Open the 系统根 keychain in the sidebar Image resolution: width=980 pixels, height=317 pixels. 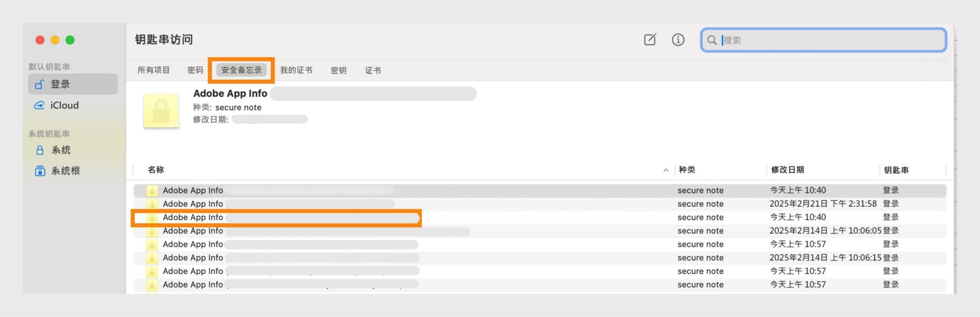[x=65, y=171]
